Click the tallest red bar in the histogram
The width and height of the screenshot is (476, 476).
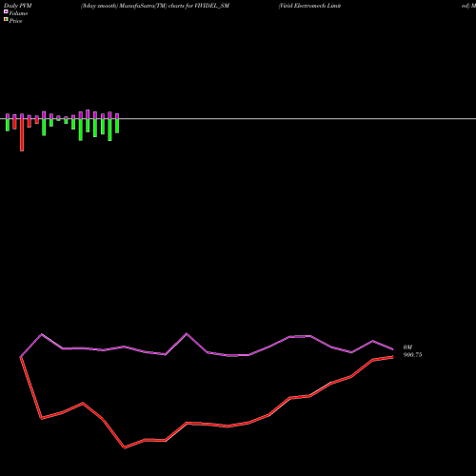(22, 134)
